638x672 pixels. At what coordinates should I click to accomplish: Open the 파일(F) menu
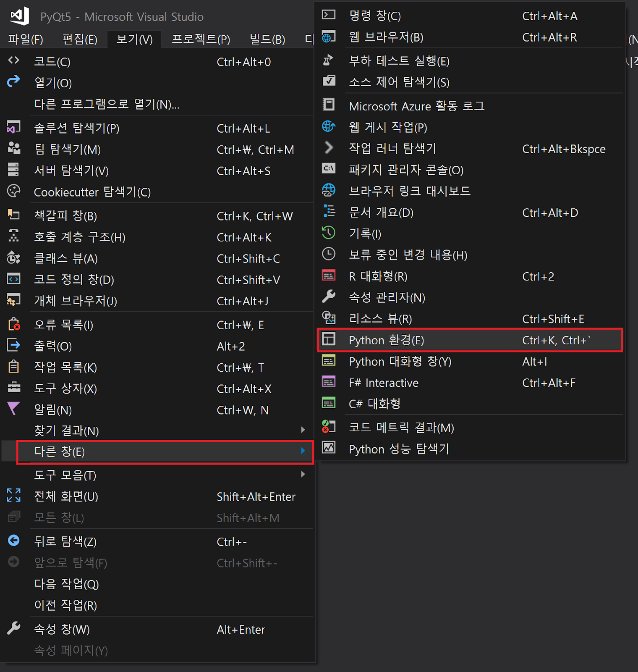click(26, 39)
